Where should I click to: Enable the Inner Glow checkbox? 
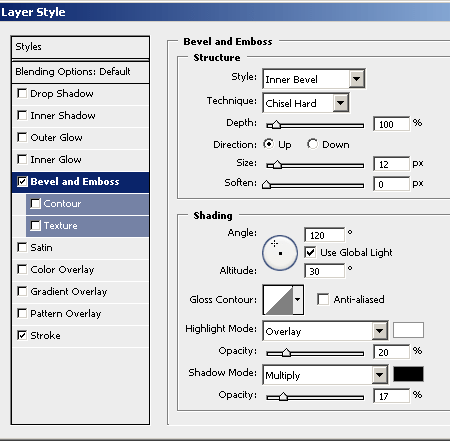tap(22, 159)
